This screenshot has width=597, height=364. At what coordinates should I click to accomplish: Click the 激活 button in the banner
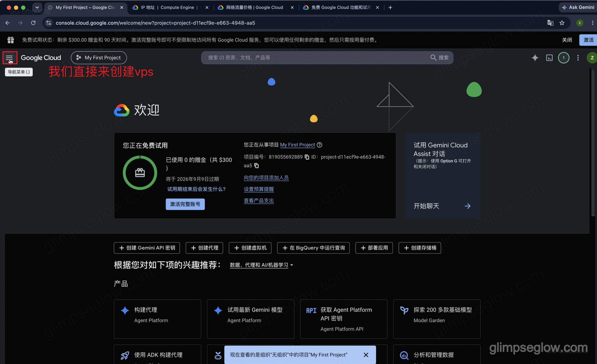(588, 40)
